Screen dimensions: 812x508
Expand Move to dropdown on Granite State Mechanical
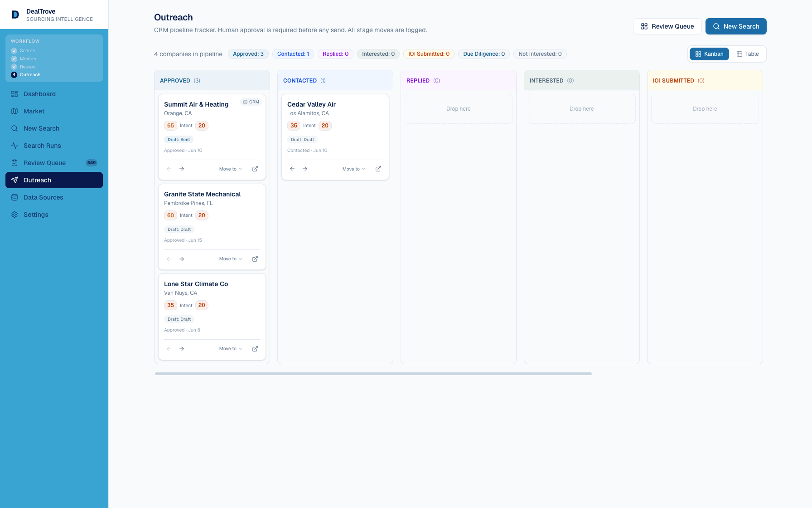coord(231,259)
